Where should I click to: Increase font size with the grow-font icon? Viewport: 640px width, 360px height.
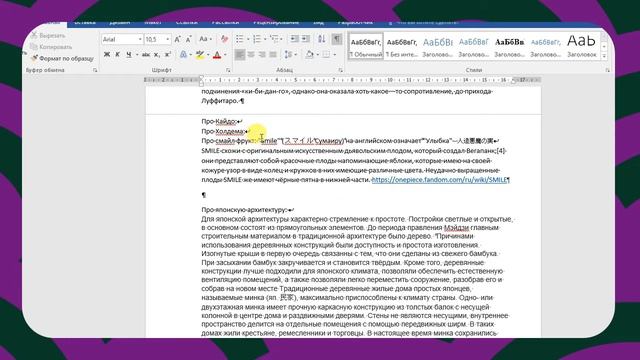pos(178,39)
